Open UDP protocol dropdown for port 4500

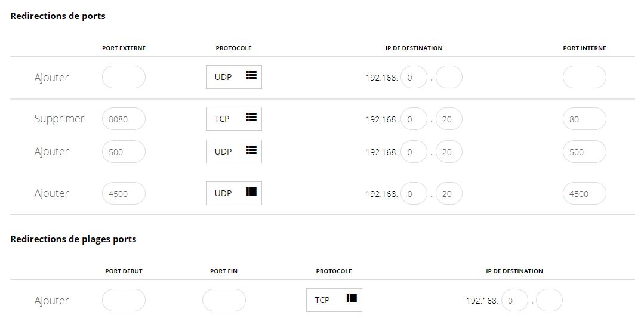[x=233, y=193]
